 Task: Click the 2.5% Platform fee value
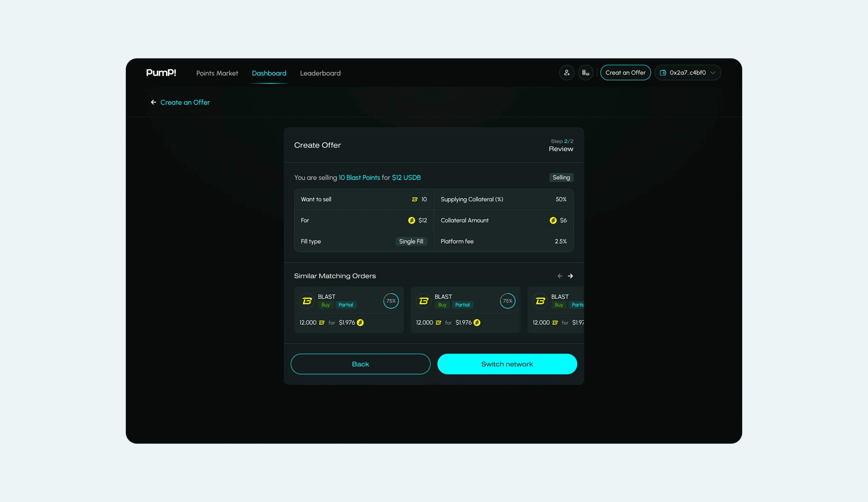[x=561, y=241]
